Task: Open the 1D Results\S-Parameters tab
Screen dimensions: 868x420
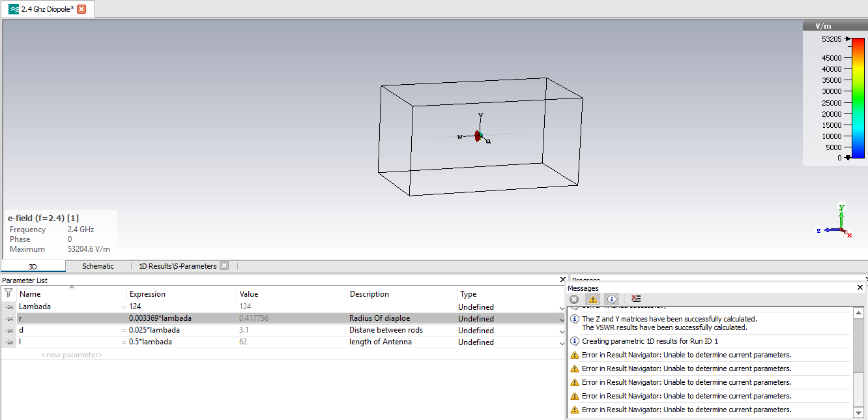Action: coord(177,266)
